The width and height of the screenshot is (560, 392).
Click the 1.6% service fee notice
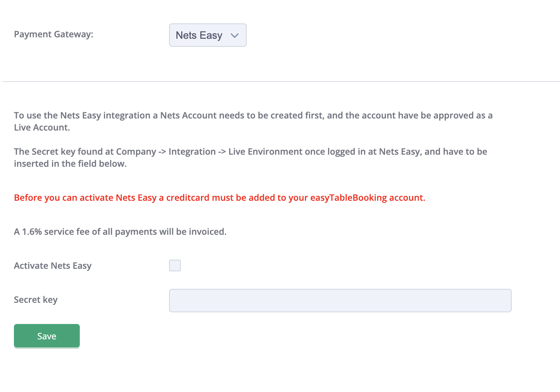coord(120,232)
